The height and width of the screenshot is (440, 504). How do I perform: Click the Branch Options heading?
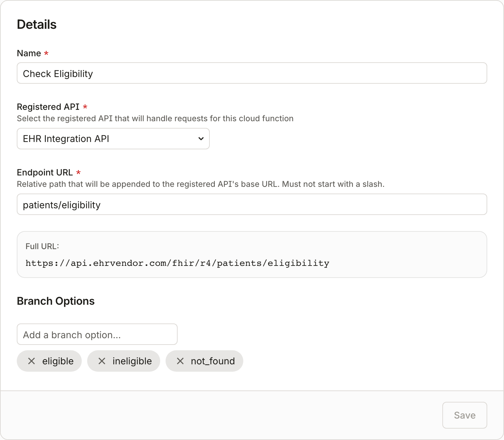[x=56, y=301]
